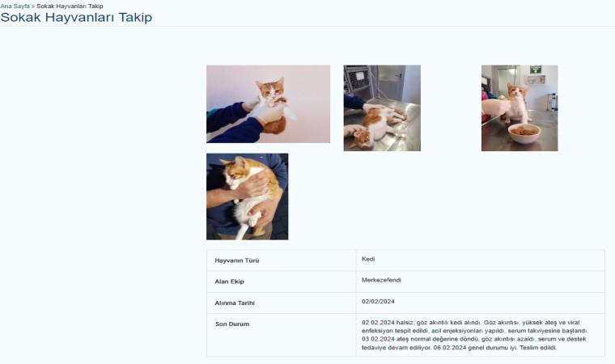Select the 02/02/2024 date value
This screenshot has height=364, width=615.
[x=378, y=302]
